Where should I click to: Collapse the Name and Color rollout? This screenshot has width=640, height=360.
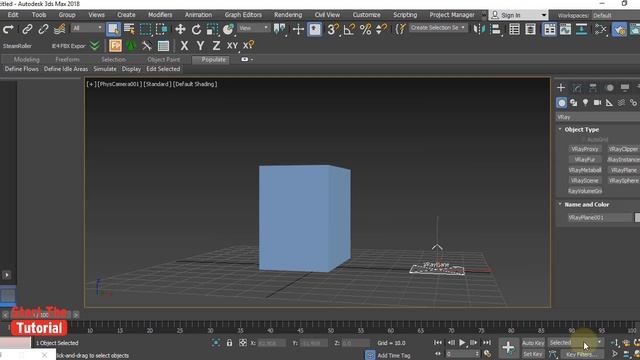586,204
